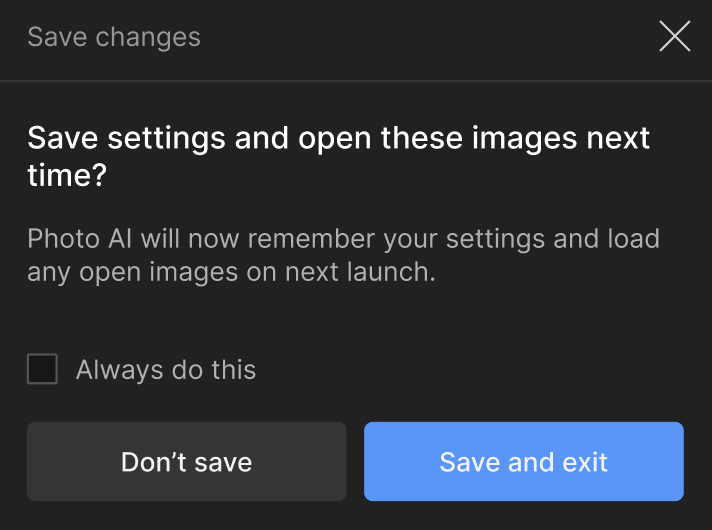Toggle remembering this choice with Always do this
The height and width of the screenshot is (530, 712).
[42, 370]
